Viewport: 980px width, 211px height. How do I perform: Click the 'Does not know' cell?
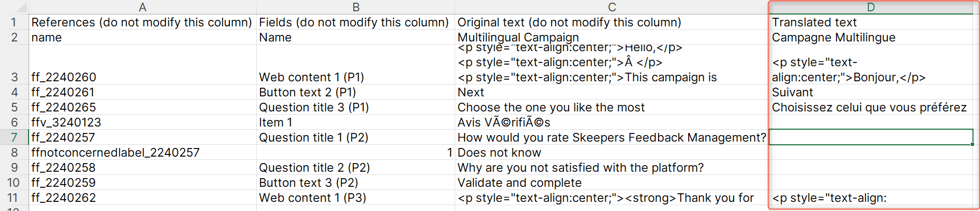(x=612, y=152)
